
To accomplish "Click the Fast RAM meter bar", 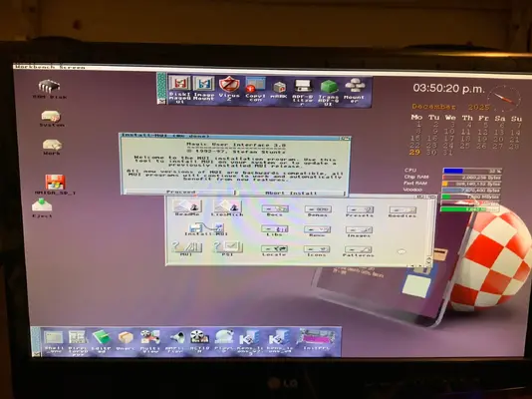I will pyautogui.click(x=471, y=184).
